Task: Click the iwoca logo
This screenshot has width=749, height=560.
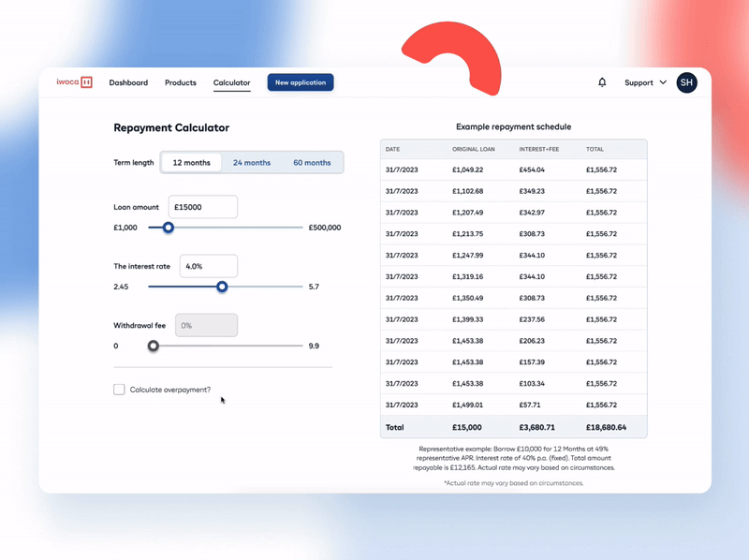Action: pyautogui.click(x=73, y=81)
